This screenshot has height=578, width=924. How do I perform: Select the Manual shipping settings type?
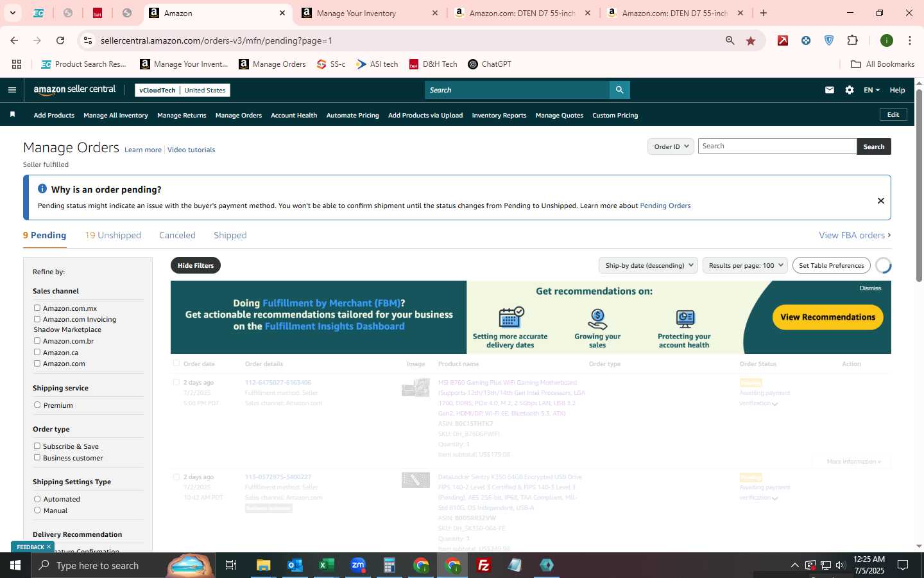click(x=37, y=511)
